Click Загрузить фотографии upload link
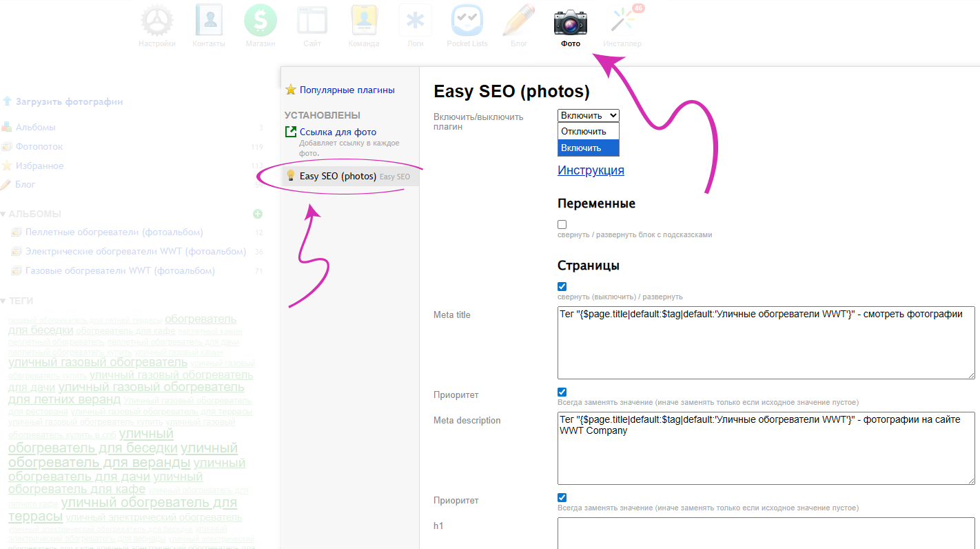Screen dimensions: 980x549 tap(69, 101)
